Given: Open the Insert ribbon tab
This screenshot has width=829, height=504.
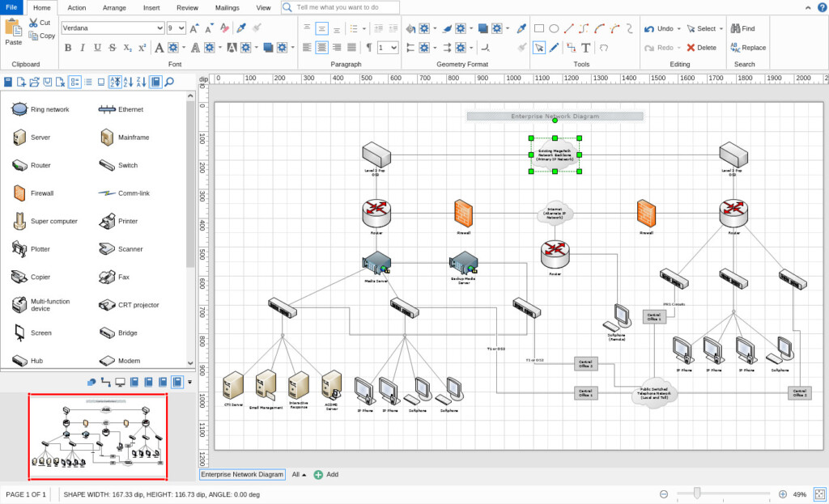Looking at the screenshot, I should 151,7.
